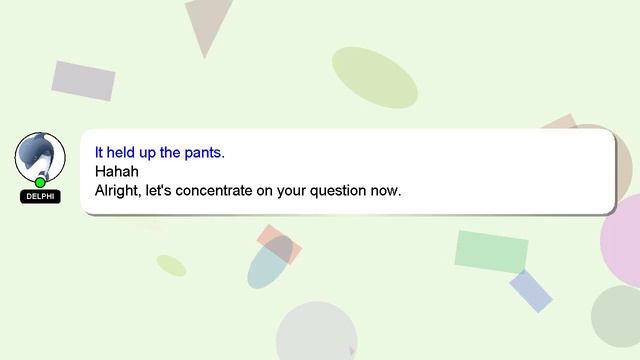Viewport: 640px width, 360px height.
Task: Click the small tan shape above bubble corner
Action: pos(560,122)
